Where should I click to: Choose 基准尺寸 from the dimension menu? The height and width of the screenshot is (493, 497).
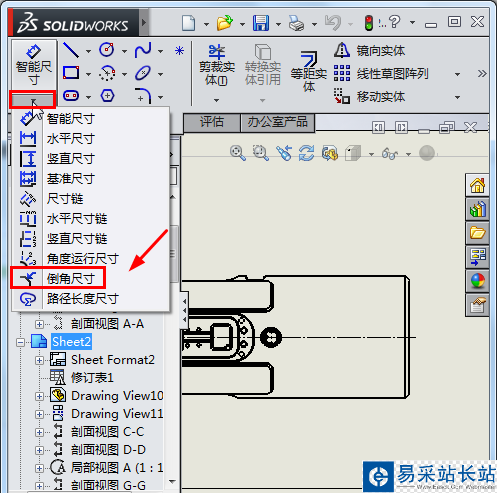coord(90,179)
